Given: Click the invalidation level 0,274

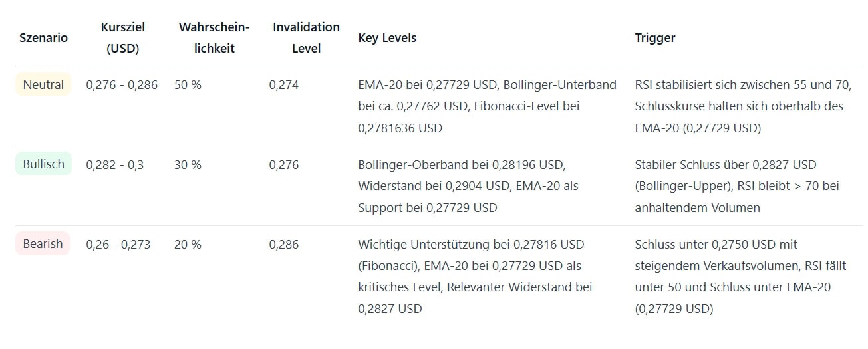Looking at the screenshot, I should (284, 85).
